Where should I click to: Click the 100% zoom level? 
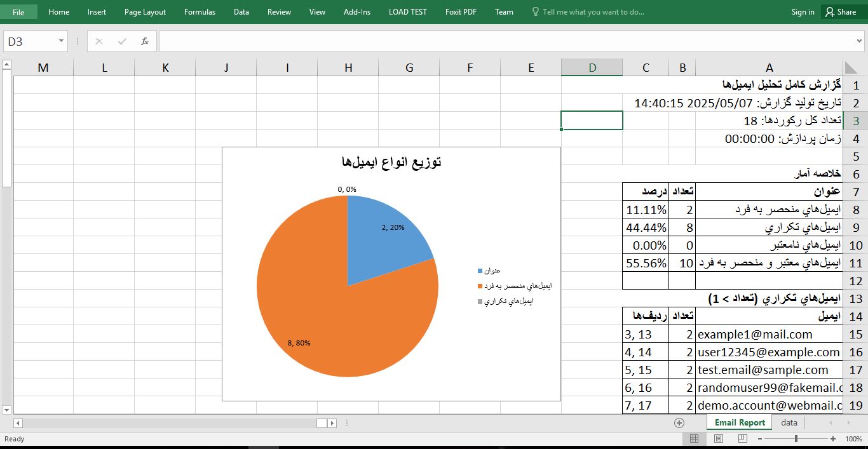pos(854,439)
